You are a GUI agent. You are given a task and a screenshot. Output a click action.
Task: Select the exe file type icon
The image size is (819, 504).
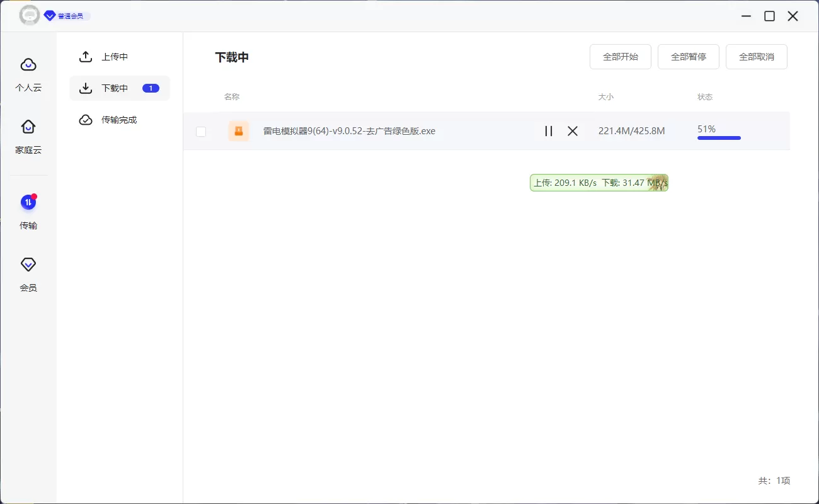click(x=239, y=131)
